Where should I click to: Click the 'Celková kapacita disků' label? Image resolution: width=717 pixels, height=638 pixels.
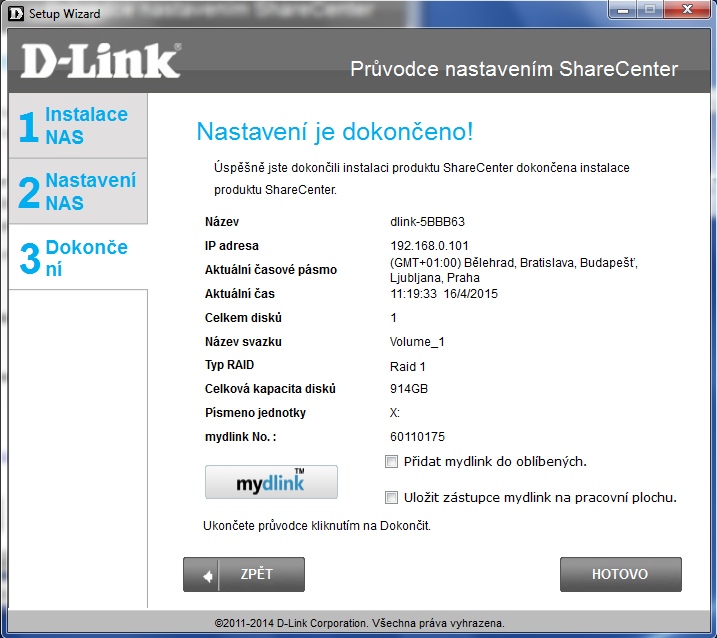tap(270, 389)
